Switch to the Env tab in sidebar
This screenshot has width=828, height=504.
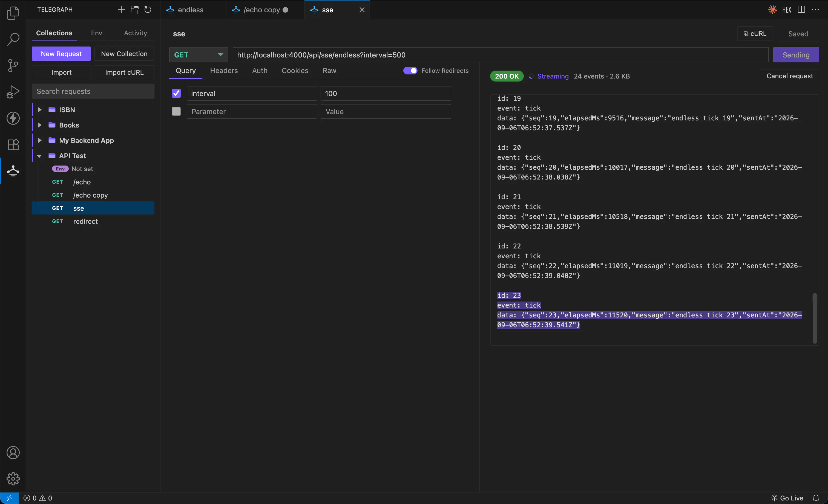coord(96,33)
